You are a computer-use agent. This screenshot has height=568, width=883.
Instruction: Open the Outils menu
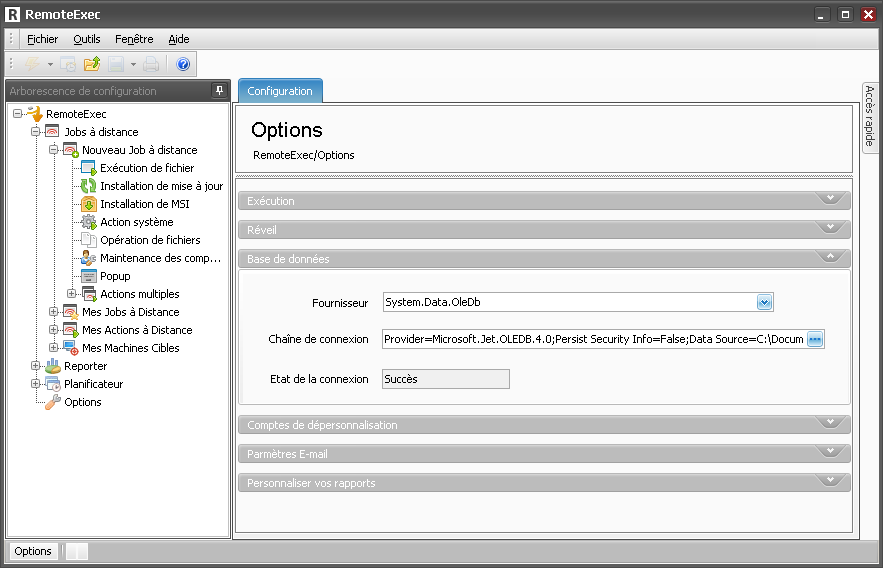pyautogui.click(x=87, y=39)
